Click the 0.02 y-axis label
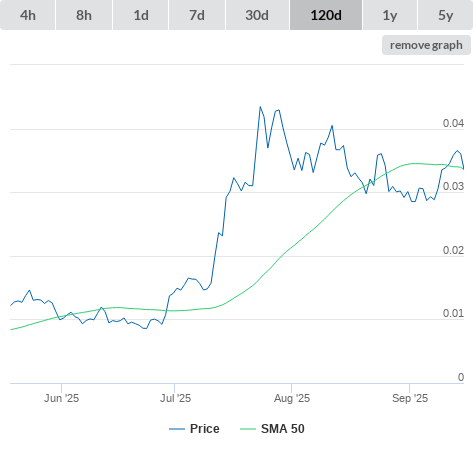This screenshot has height=455, width=474. coord(453,250)
